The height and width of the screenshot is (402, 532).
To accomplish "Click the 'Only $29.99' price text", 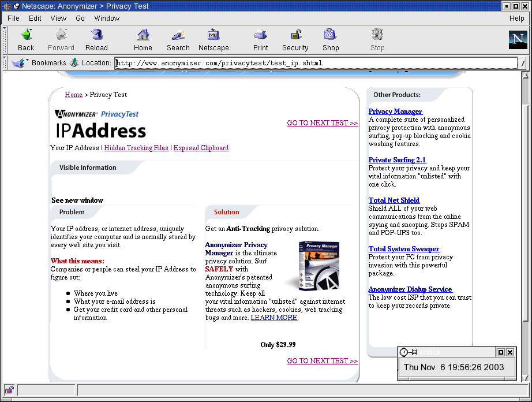I will click(x=278, y=345).
